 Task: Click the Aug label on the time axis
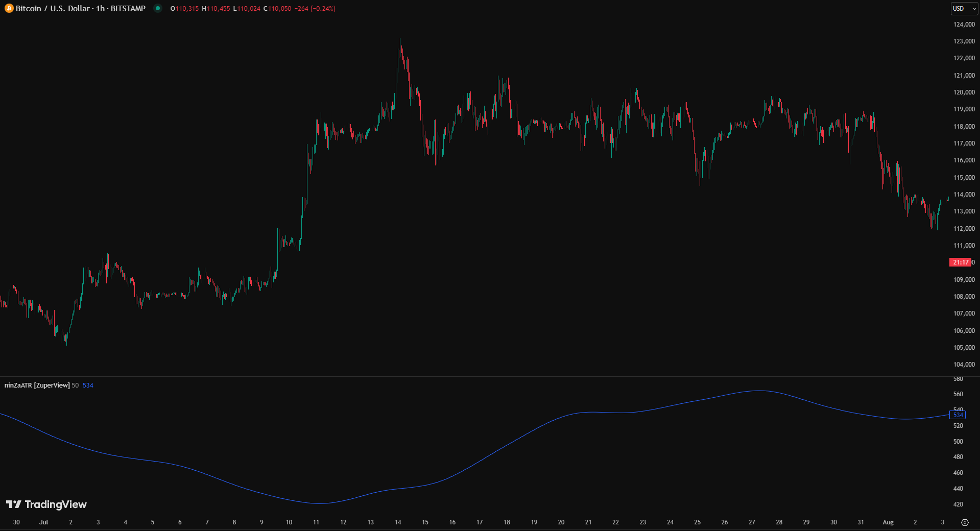tap(888, 522)
